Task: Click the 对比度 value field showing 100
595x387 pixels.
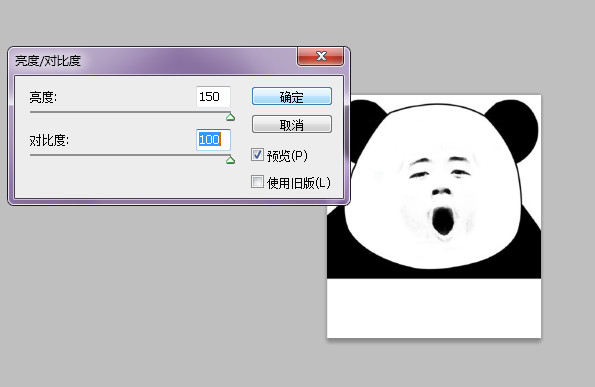Action: 213,140
